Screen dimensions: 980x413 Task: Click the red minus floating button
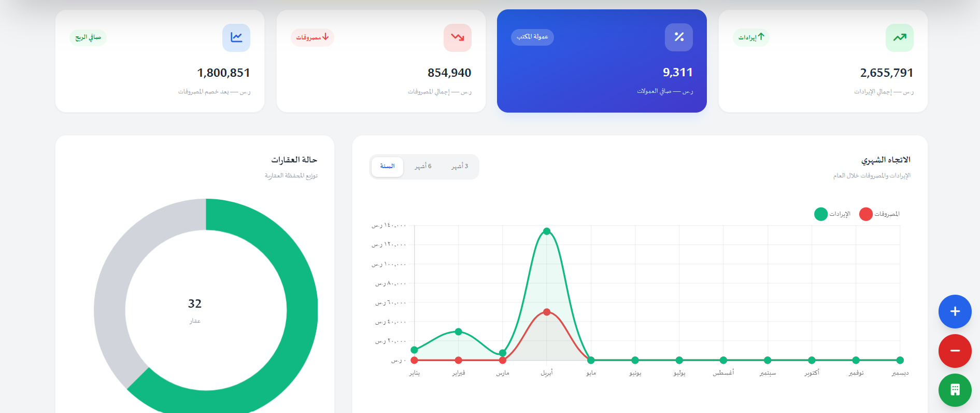pyautogui.click(x=955, y=351)
